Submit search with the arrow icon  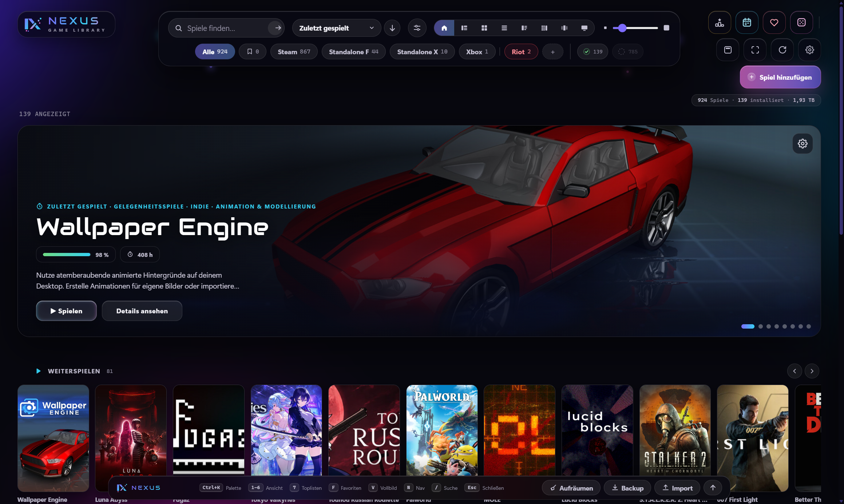pos(277,28)
